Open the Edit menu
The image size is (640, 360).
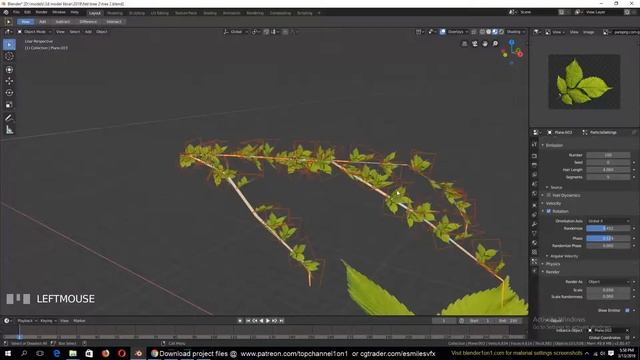click(x=27, y=12)
